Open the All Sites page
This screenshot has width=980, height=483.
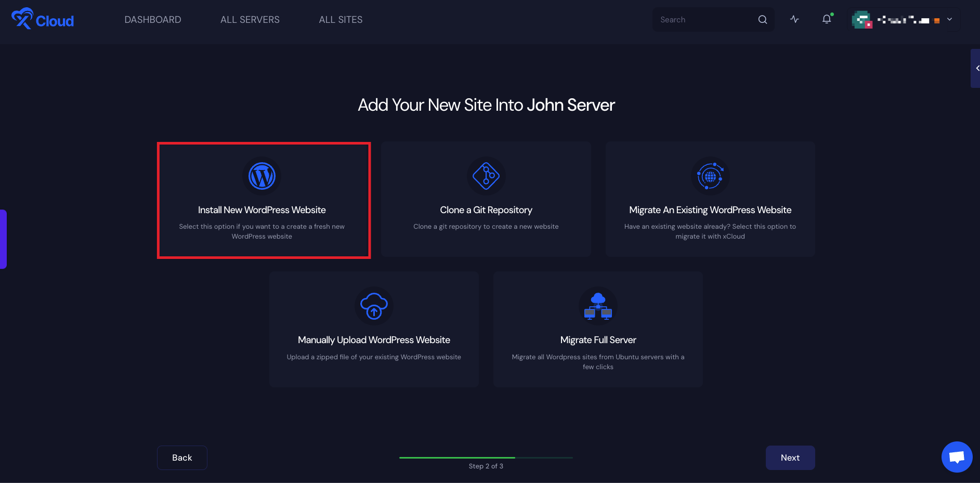point(341,20)
